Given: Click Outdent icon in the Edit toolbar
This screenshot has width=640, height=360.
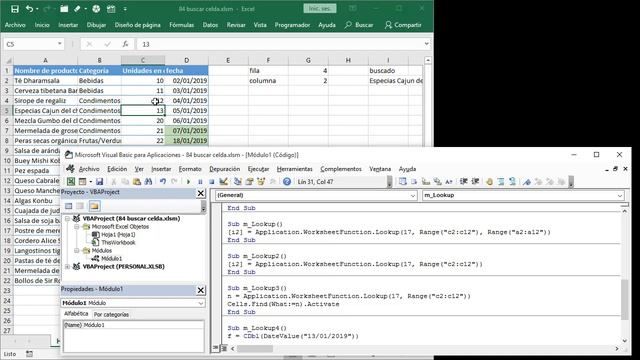Looking at the screenshot, I should point(475,182).
